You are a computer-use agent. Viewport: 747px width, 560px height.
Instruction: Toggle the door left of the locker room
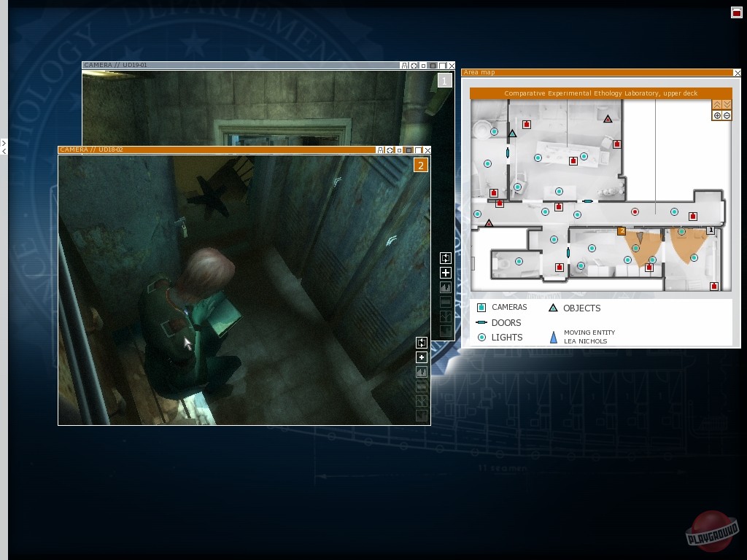(568, 252)
